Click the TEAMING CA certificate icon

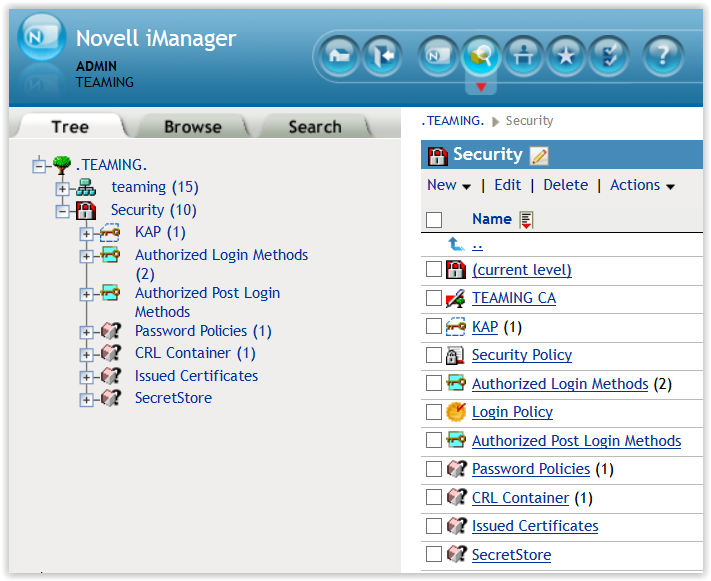tap(455, 298)
